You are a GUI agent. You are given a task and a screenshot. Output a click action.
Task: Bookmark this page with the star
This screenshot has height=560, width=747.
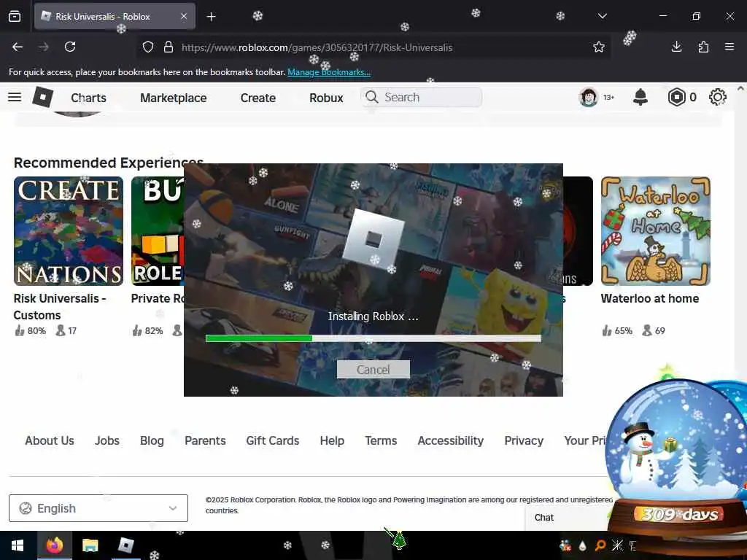tap(599, 47)
